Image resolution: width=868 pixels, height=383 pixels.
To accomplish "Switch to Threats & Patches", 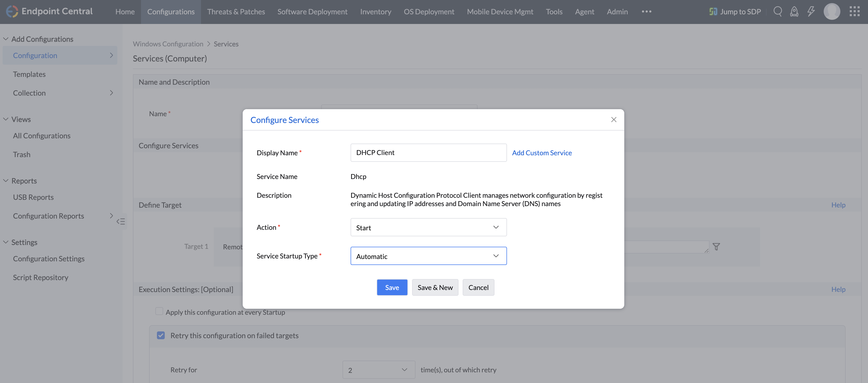I will [236, 11].
